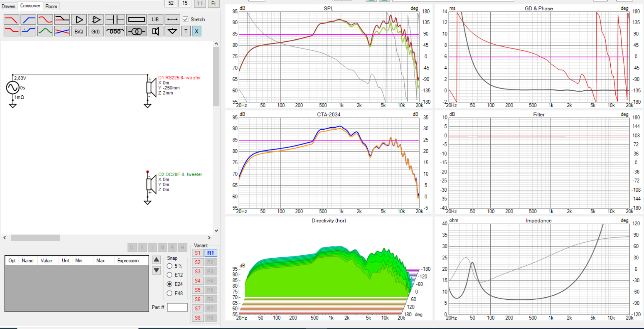Click the Impedance chart title

(x=539, y=221)
